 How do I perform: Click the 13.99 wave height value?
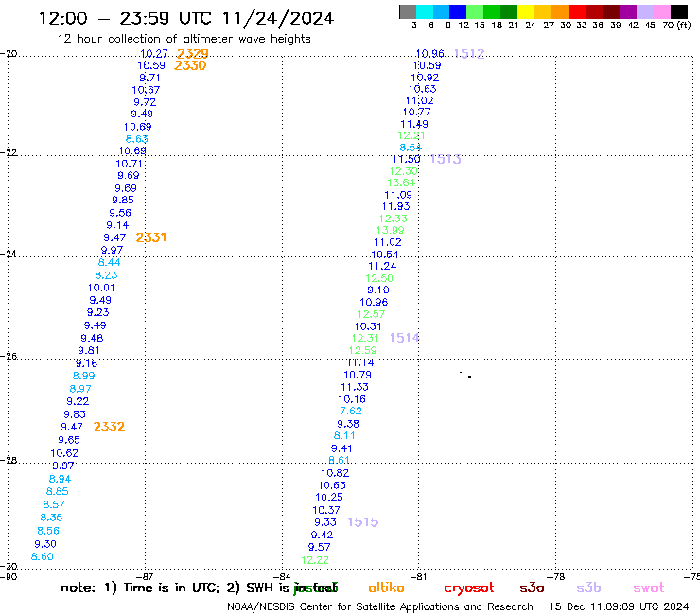pos(390,230)
